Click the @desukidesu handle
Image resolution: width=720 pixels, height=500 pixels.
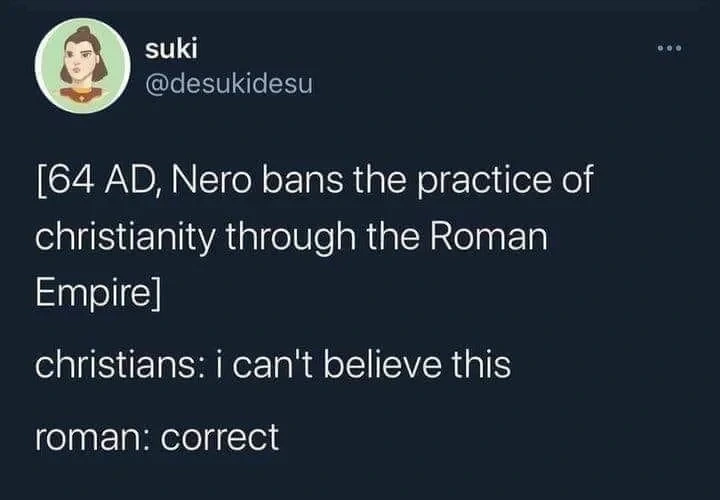[229, 83]
